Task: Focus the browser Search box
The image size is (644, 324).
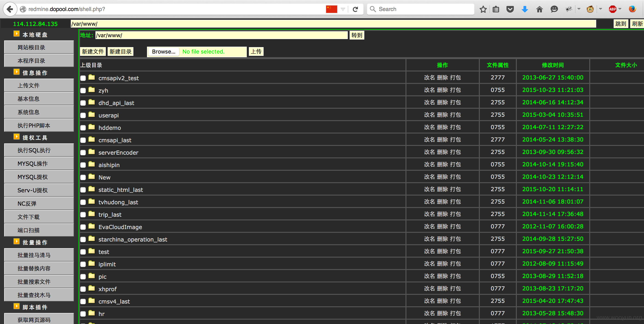Action: [x=420, y=9]
